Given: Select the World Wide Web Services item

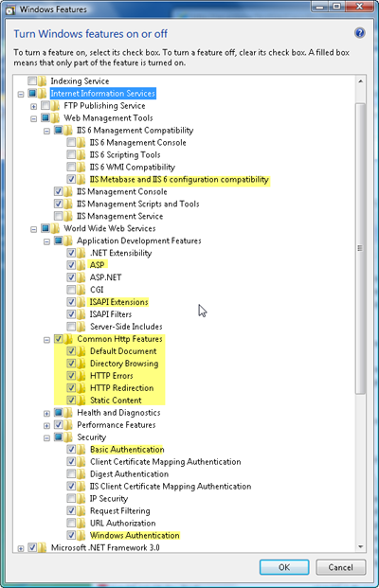Looking at the screenshot, I should click(x=109, y=228).
